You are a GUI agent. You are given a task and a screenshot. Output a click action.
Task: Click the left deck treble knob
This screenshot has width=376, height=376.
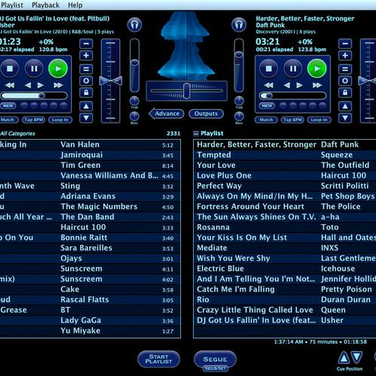click(x=134, y=101)
